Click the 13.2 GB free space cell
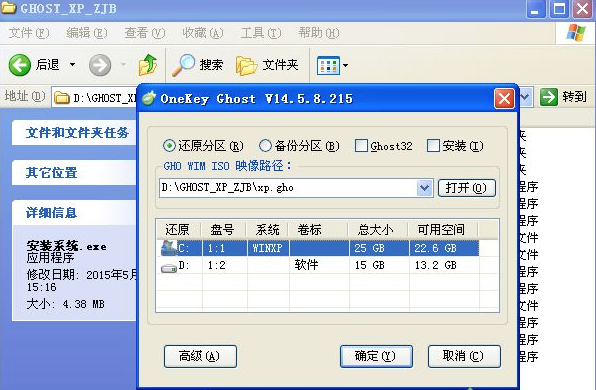 pos(444,265)
